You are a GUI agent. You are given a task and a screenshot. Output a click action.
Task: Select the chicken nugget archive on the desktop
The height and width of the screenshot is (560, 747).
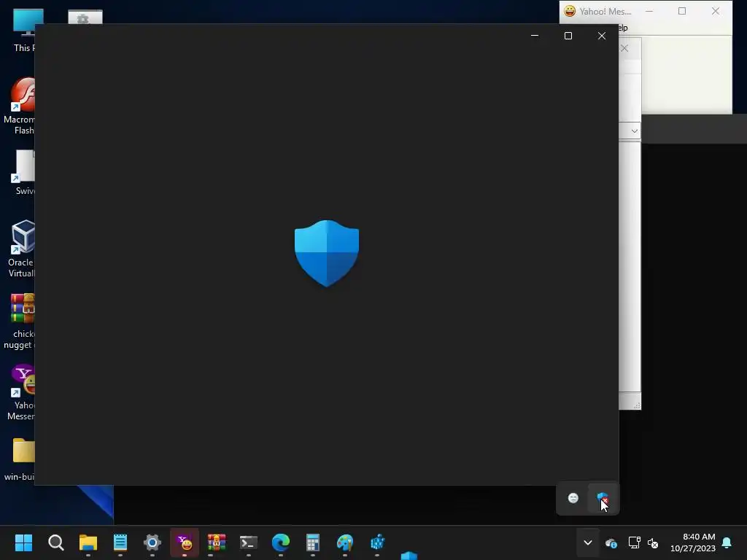(x=20, y=322)
